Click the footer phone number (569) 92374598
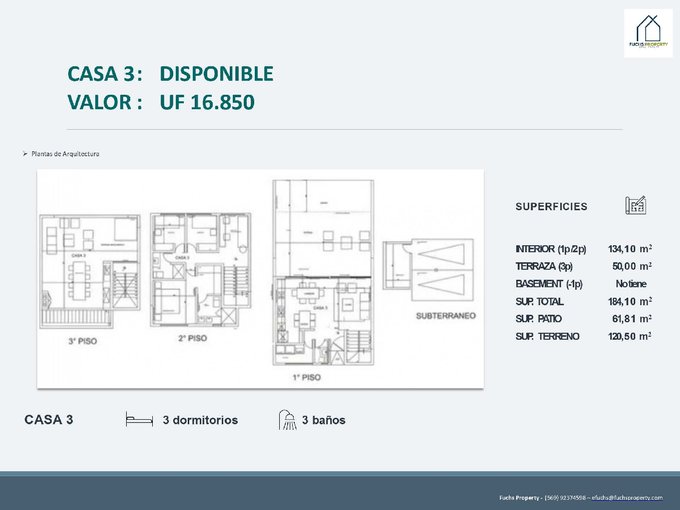Image resolution: width=680 pixels, height=510 pixels. (x=565, y=498)
